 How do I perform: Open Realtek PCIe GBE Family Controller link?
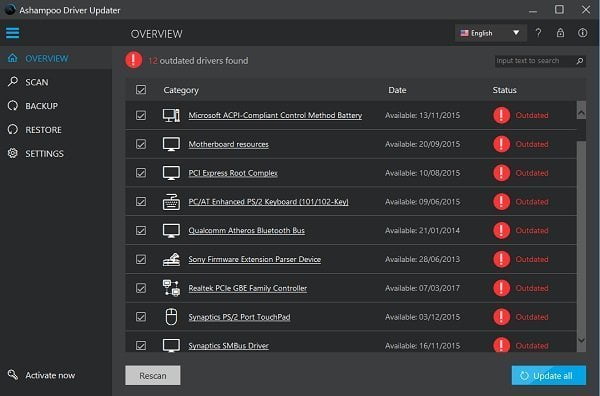tap(248, 288)
